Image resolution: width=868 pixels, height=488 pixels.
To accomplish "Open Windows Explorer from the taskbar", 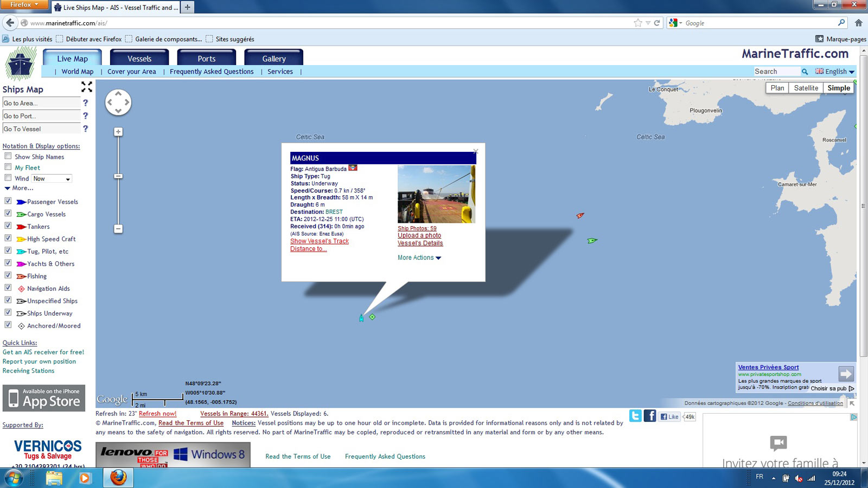I will (x=54, y=478).
